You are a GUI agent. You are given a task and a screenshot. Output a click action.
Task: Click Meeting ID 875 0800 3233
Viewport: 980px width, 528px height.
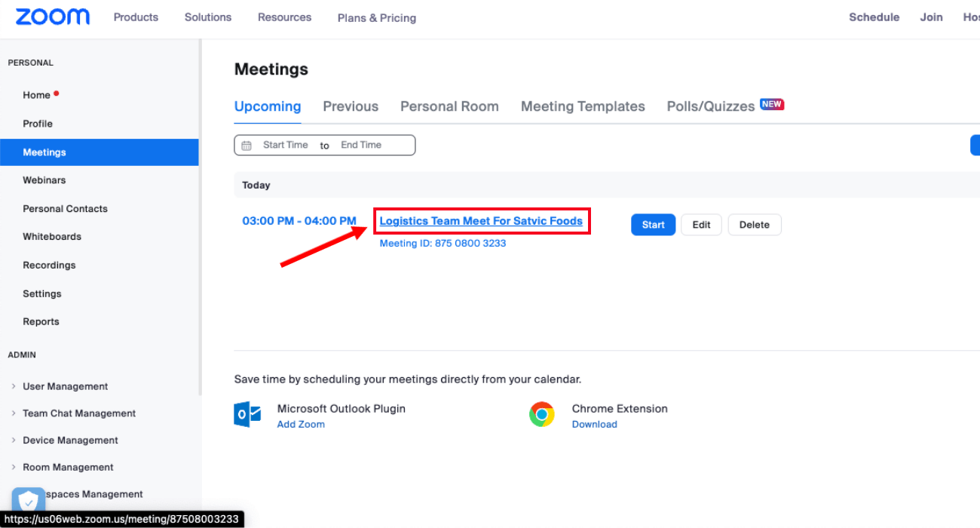point(443,244)
